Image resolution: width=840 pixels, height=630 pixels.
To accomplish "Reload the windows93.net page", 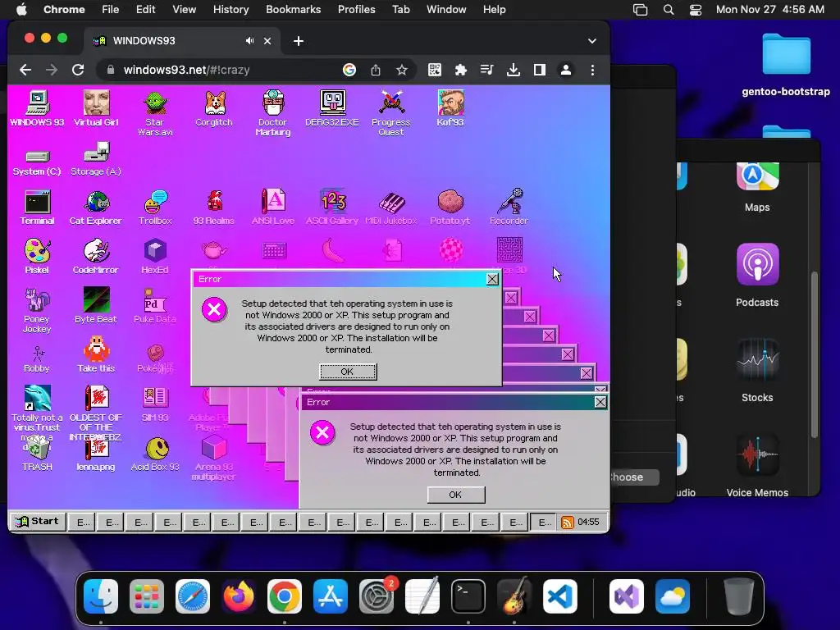I will 78,70.
